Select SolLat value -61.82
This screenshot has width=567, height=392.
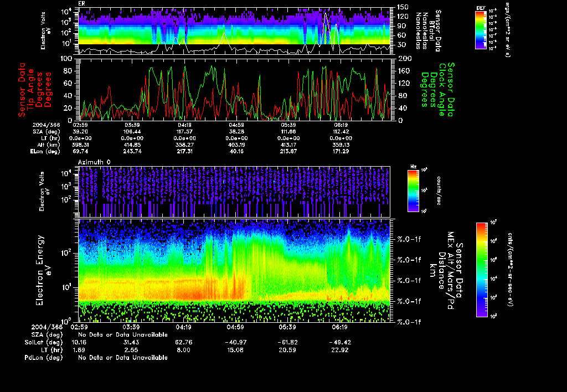[287, 342]
